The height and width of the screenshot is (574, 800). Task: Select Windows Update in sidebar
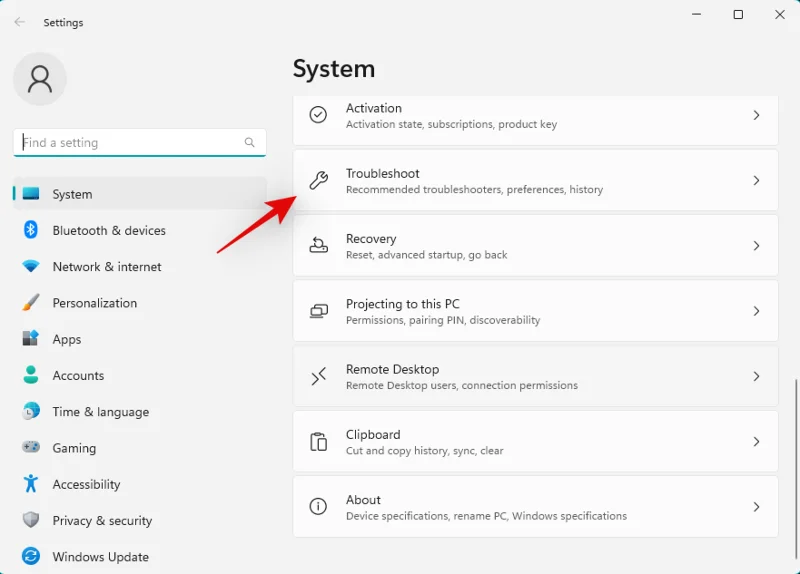(100, 557)
